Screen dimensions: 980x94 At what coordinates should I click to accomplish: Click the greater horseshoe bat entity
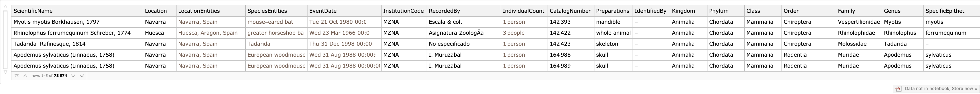275,33
